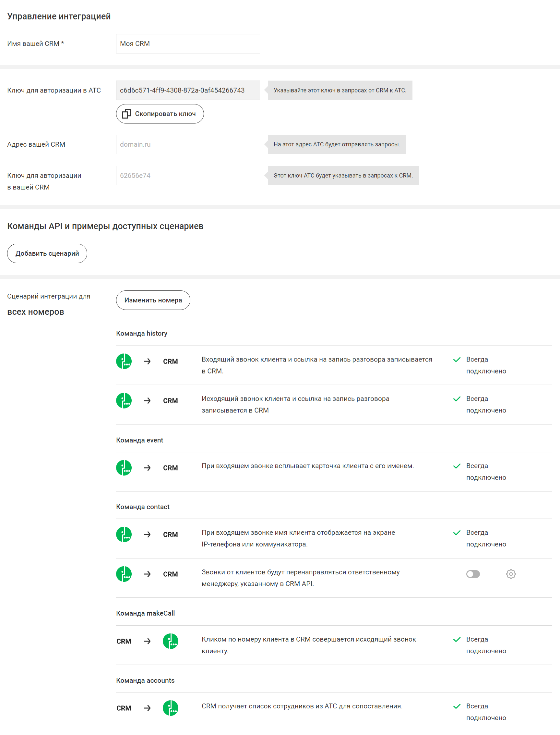Screen dimensions: 560x735
Task: Select the ATC authorization key text field
Action: coord(188,91)
